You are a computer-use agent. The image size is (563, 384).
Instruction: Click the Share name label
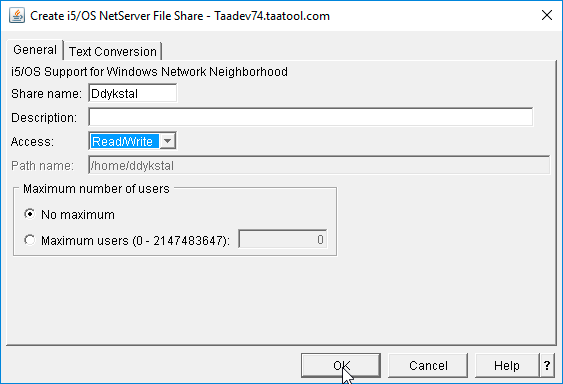pyautogui.click(x=46, y=93)
